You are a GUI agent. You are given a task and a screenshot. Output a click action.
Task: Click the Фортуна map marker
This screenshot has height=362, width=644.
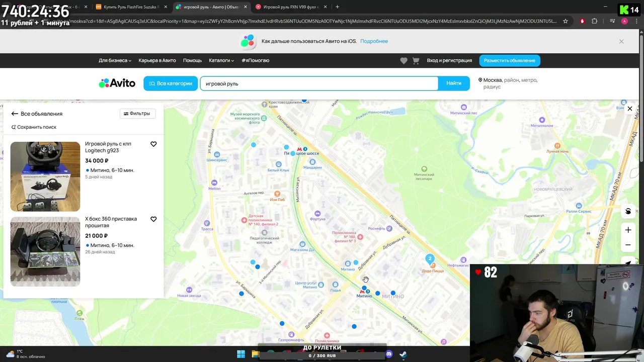click(x=317, y=213)
